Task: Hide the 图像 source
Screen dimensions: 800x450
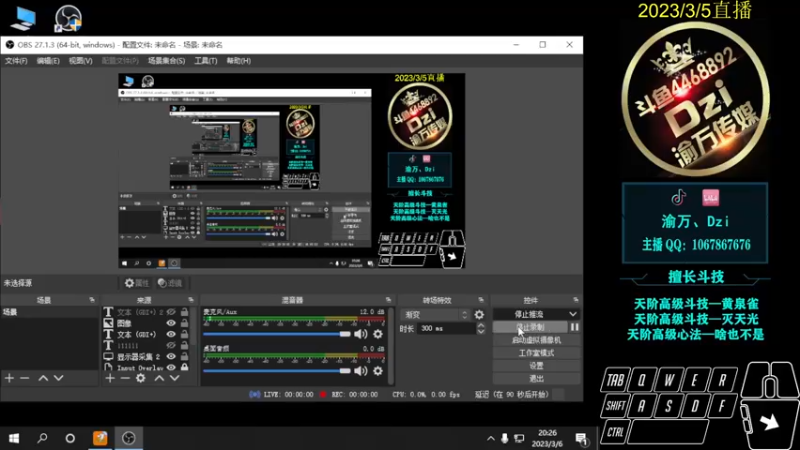Action: (171, 323)
